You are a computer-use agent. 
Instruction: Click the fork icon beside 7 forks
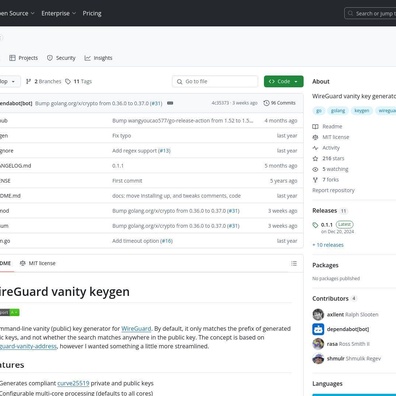315,180
